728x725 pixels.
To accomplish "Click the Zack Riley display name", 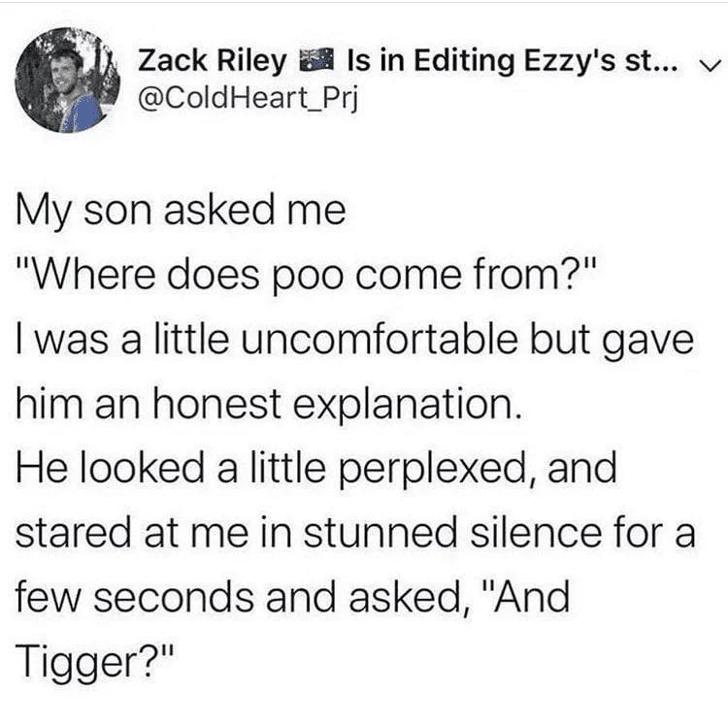I will tap(213, 61).
